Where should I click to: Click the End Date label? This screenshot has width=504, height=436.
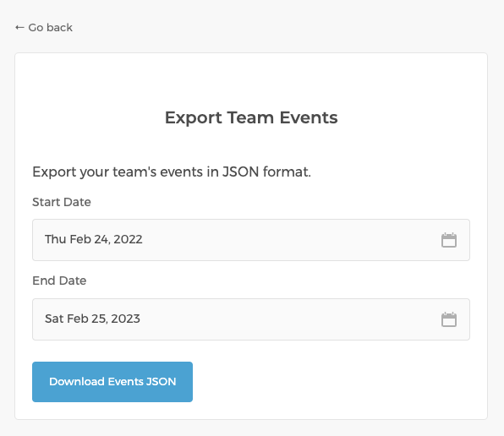59,281
